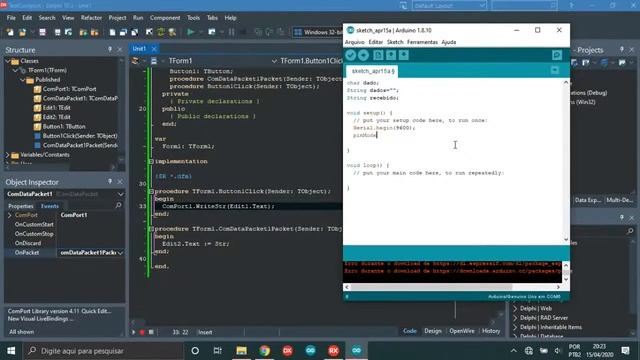Click the Arduino New sketch icon
Image resolution: width=640 pixels, height=360 pixels.
point(378,55)
